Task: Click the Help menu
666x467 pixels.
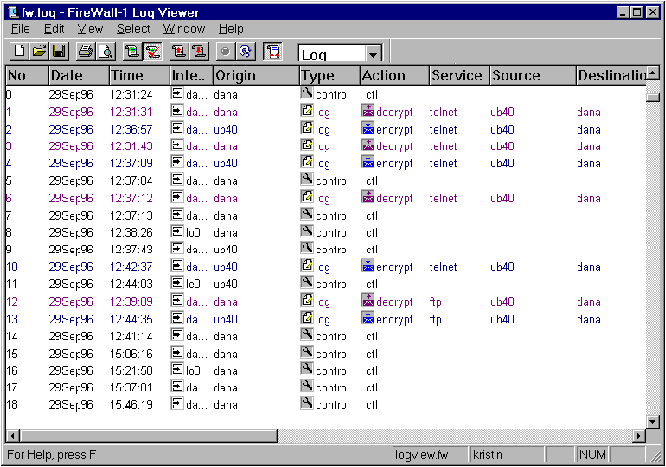Action: [231, 29]
